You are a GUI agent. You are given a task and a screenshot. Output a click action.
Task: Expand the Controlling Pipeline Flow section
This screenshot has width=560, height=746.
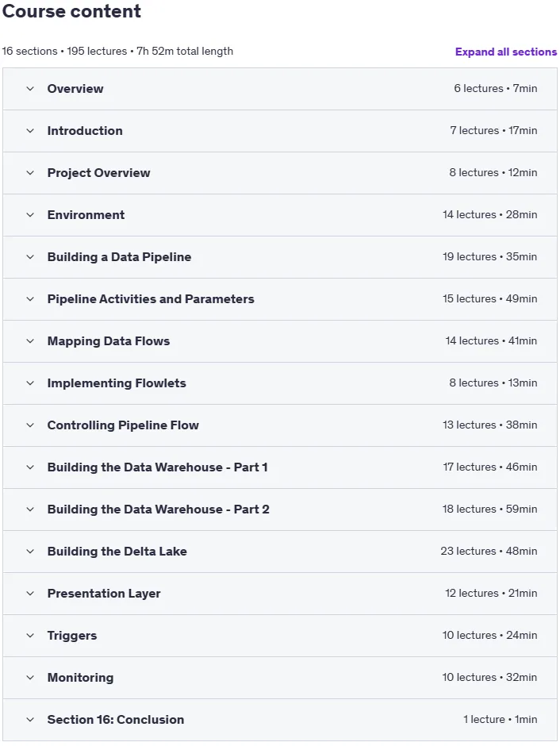(279, 425)
